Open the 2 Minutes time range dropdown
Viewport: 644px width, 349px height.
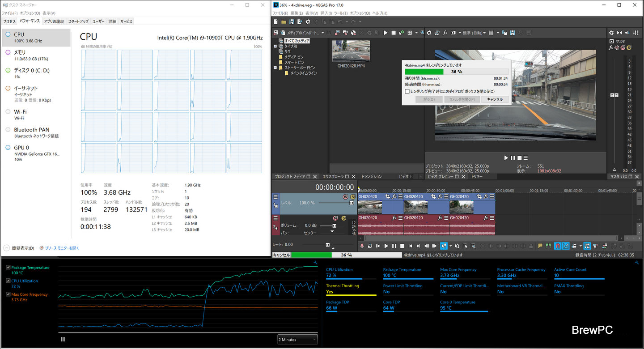click(x=297, y=340)
